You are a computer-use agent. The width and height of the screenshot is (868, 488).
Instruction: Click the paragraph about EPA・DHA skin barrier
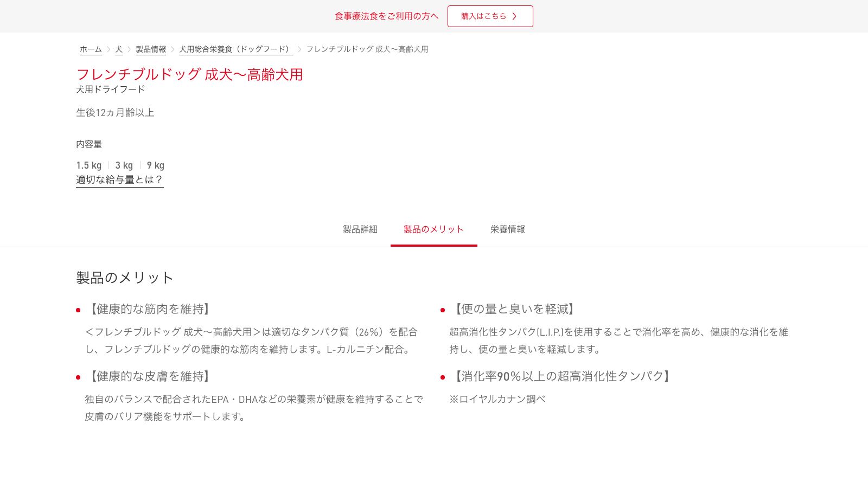[254, 408]
